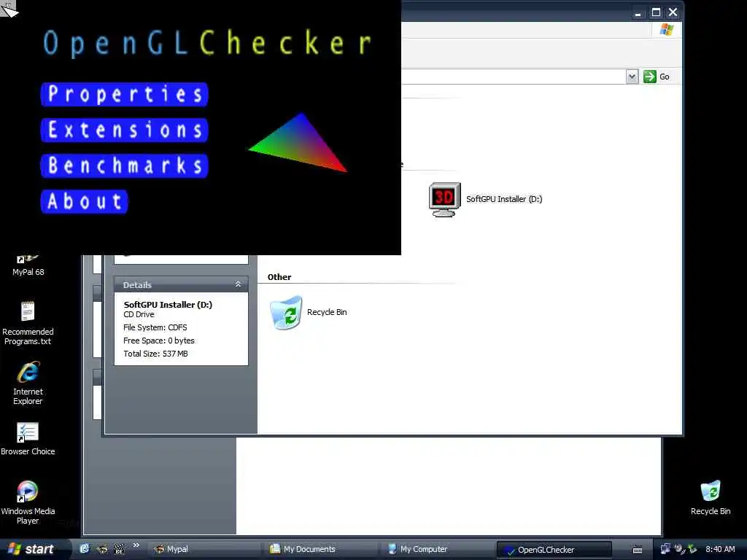Screen dimensions: 747x560
Task: Click the address bar input field
Action: pyautogui.click(x=513, y=77)
